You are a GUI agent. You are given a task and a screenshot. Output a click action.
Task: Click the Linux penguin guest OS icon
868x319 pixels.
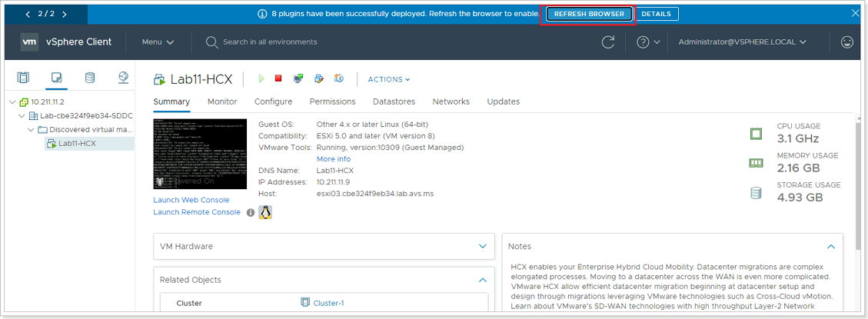click(x=266, y=212)
